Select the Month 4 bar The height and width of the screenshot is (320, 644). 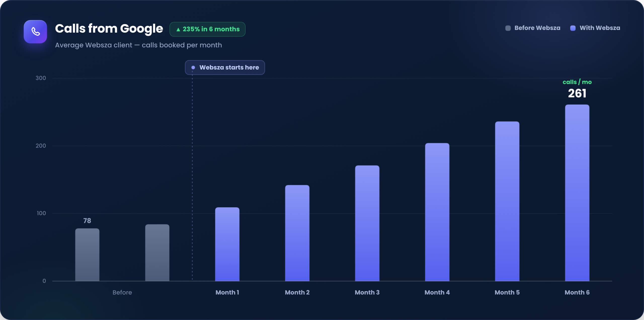[x=437, y=212]
